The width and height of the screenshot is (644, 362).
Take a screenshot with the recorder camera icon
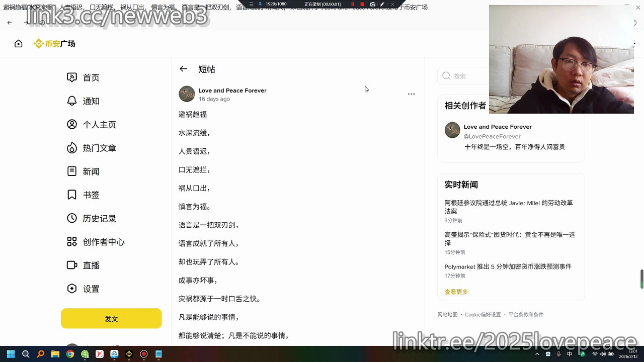(372, 4)
